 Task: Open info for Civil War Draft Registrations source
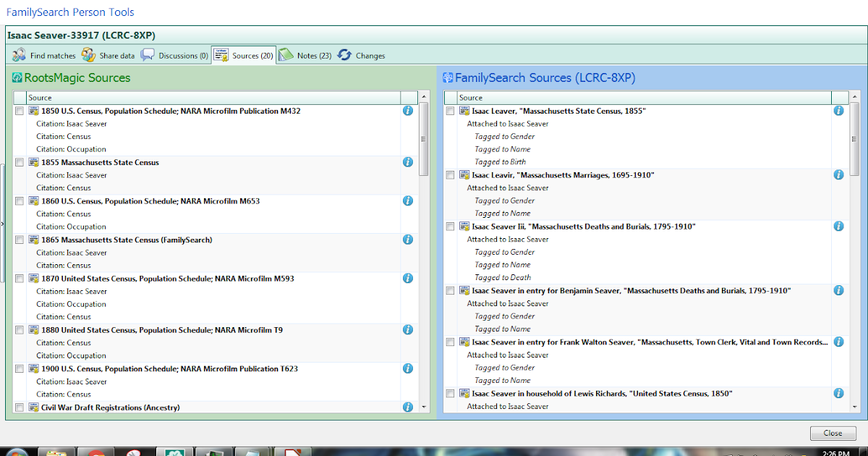click(407, 407)
